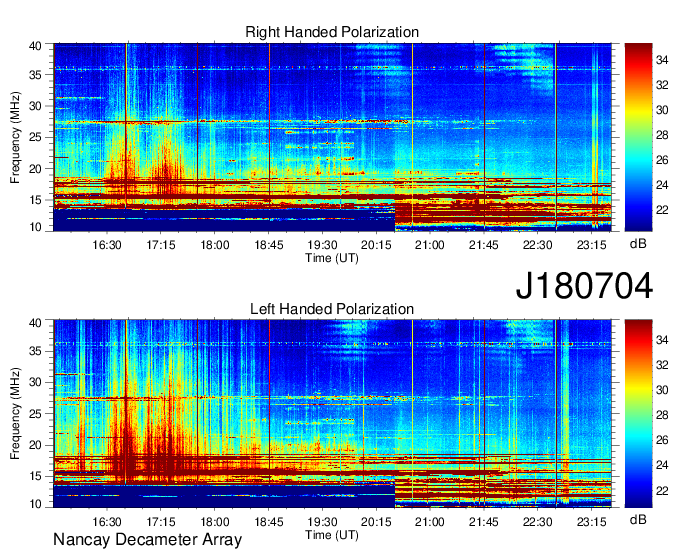Click the 10 MHz tick of Left Handed plot
680x552 pixels.
pyautogui.click(x=36, y=503)
